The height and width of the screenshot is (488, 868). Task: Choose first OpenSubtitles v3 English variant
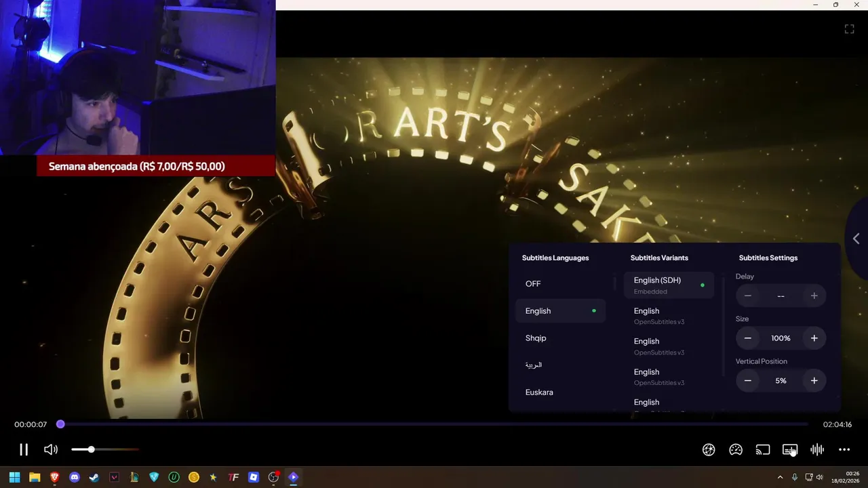point(669,316)
